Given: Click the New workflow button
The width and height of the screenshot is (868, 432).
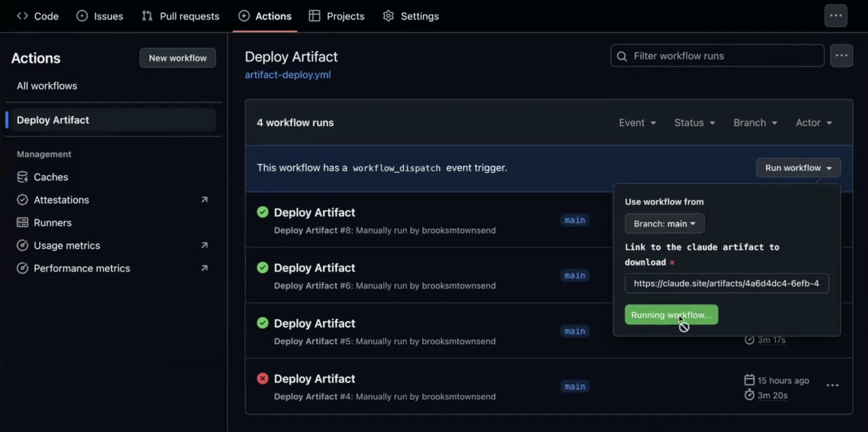Looking at the screenshot, I should 178,58.
